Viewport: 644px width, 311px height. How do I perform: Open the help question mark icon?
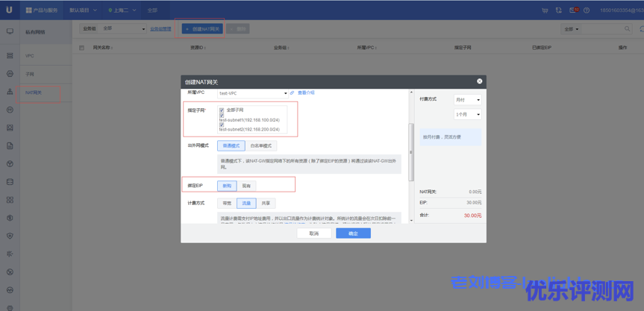tap(587, 10)
